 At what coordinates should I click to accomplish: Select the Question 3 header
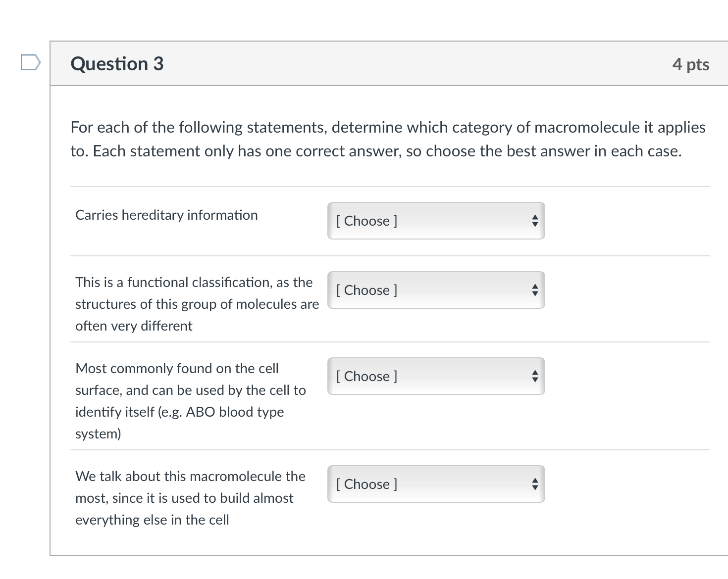[x=117, y=63]
